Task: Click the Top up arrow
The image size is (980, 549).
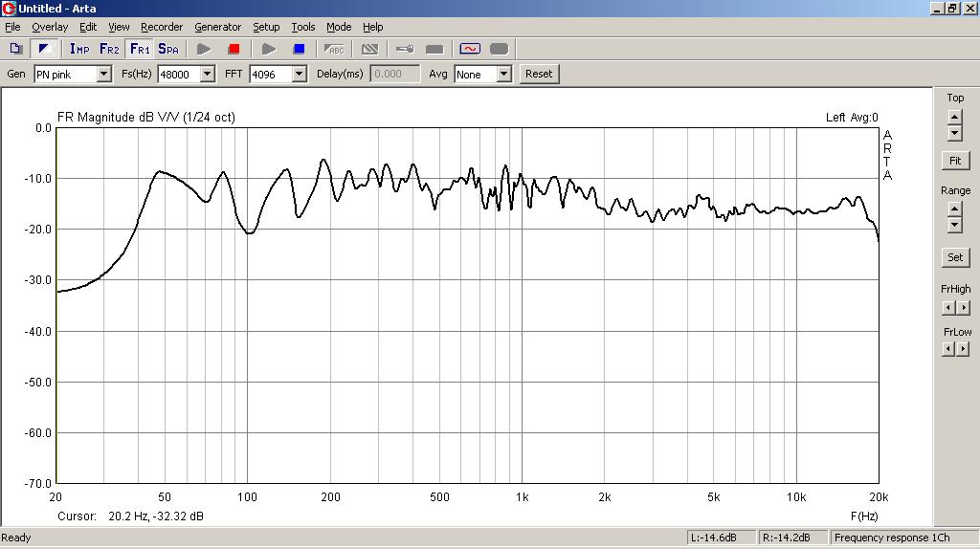Action: (x=954, y=117)
